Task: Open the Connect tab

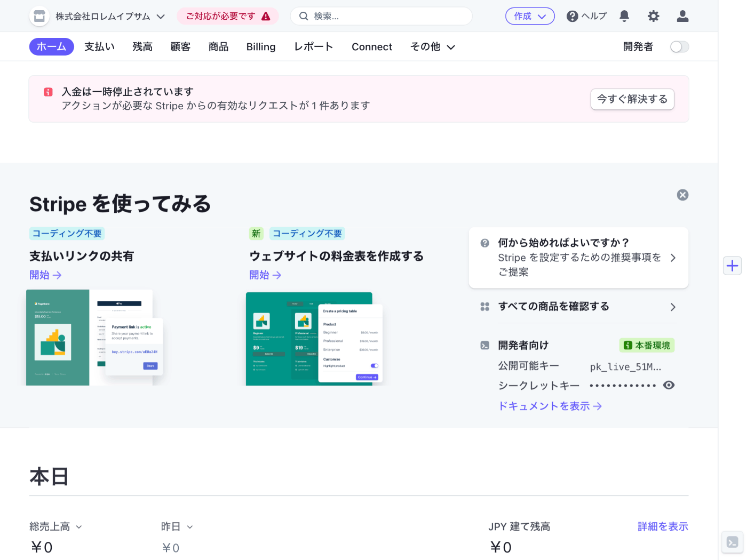Action: point(372,46)
